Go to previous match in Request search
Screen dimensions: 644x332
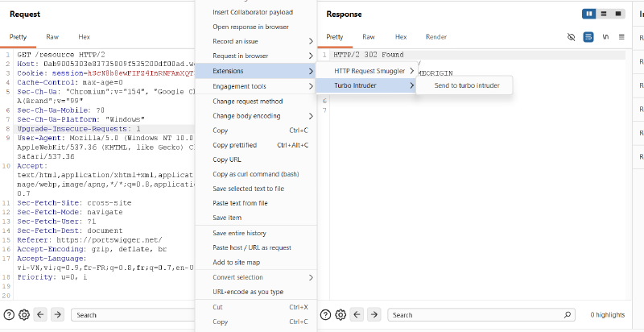click(40, 315)
